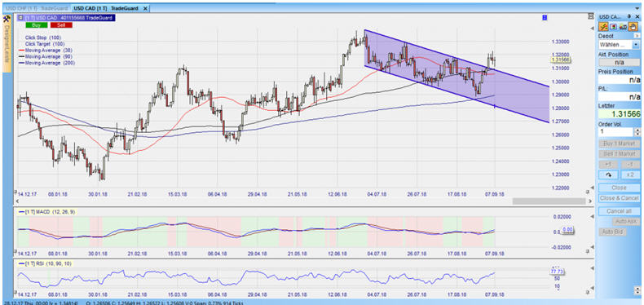Select the Moving Average (200) legend entry

50,63
